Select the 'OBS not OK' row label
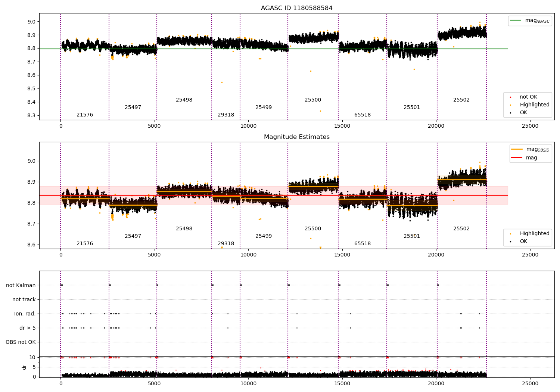 [x=21, y=342]
